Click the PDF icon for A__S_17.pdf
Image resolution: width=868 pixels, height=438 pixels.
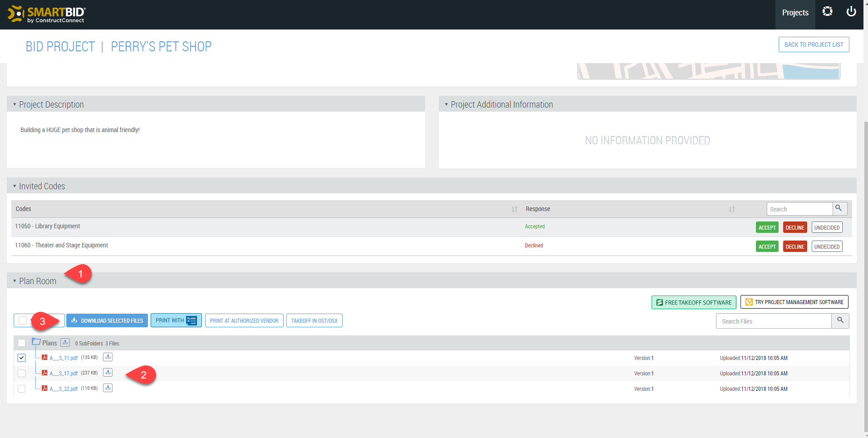[44, 373]
